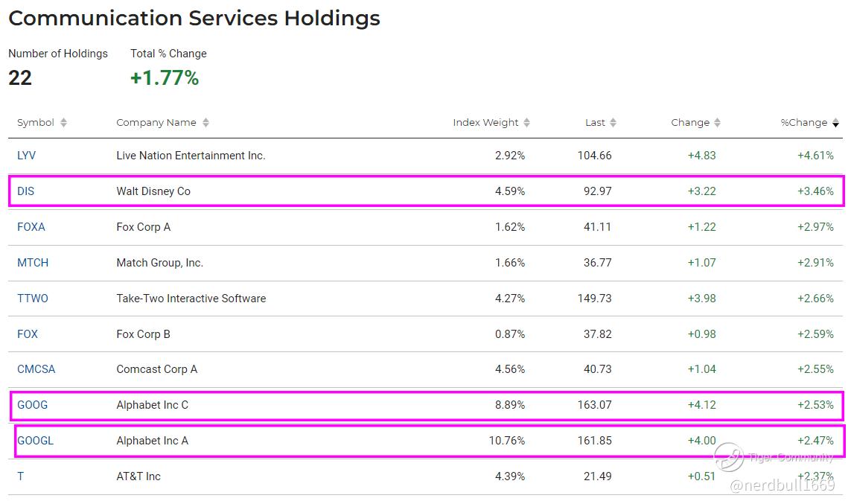Select the TTWO ticker link

click(x=33, y=299)
